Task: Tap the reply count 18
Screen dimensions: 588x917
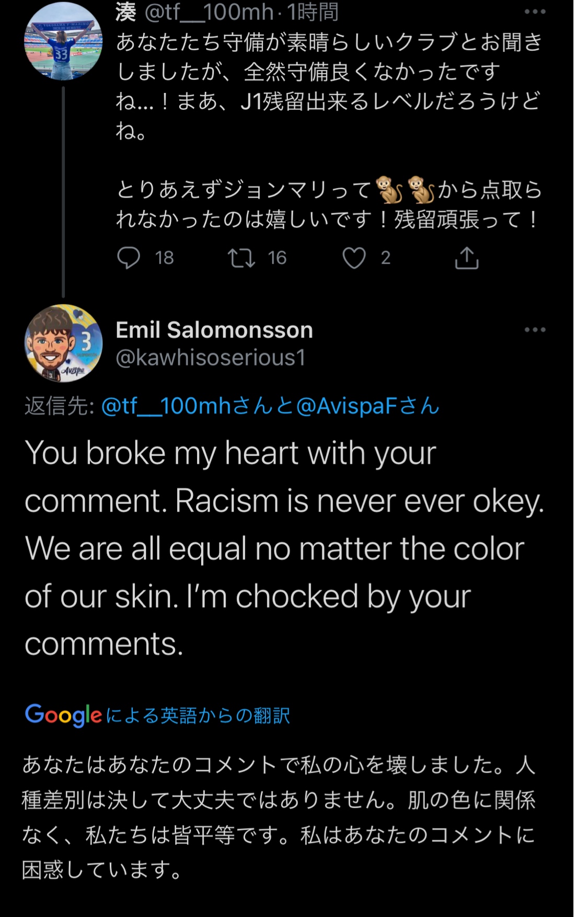Action: (164, 258)
